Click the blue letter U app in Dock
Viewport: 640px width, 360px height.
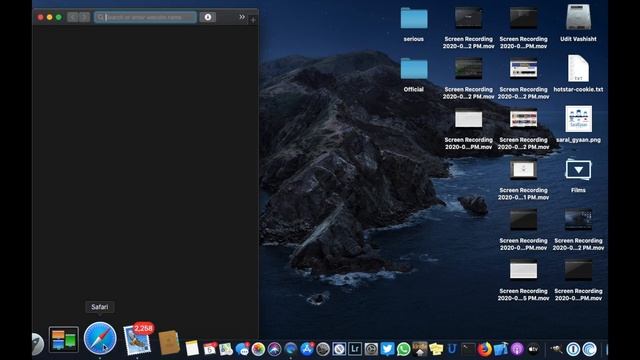pyautogui.click(x=452, y=349)
